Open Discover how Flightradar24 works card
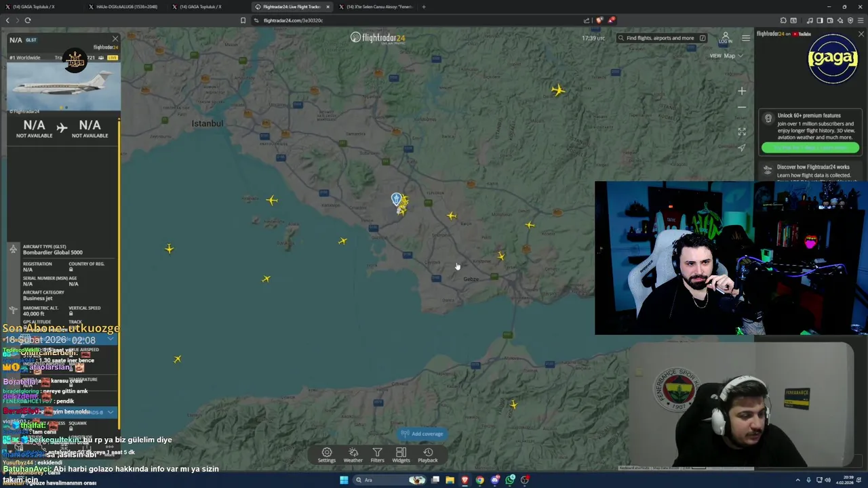The image size is (868, 488). (810, 171)
